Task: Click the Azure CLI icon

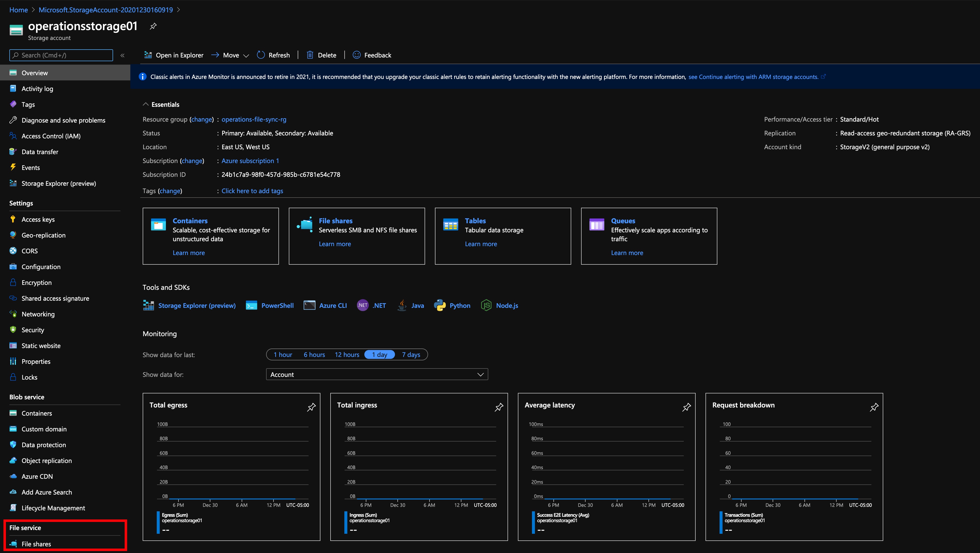Action: click(309, 306)
